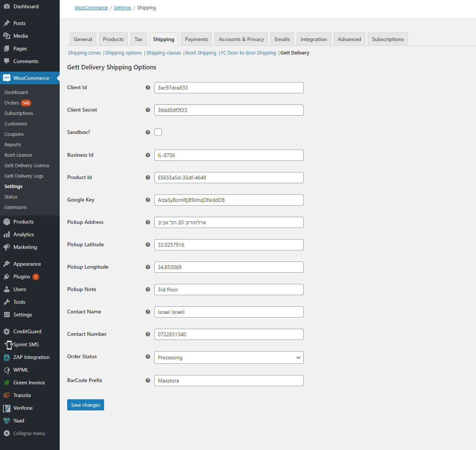Click the Green Invoice leaf icon in sidebar
This screenshot has height=450, width=476.
7,382
